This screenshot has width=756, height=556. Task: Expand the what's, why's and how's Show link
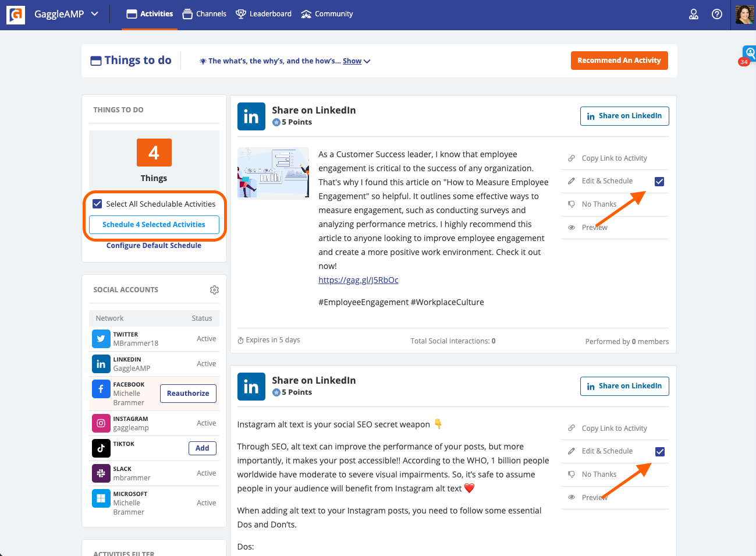pos(356,61)
